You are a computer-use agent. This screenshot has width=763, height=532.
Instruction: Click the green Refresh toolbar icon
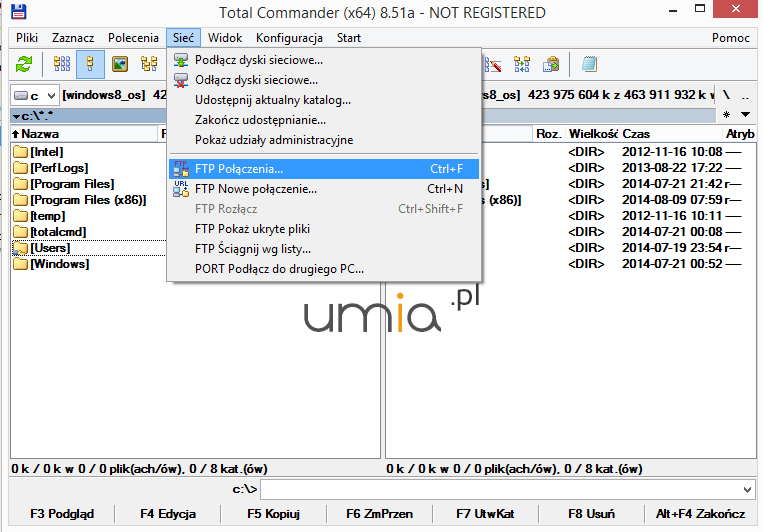tap(24, 65)
